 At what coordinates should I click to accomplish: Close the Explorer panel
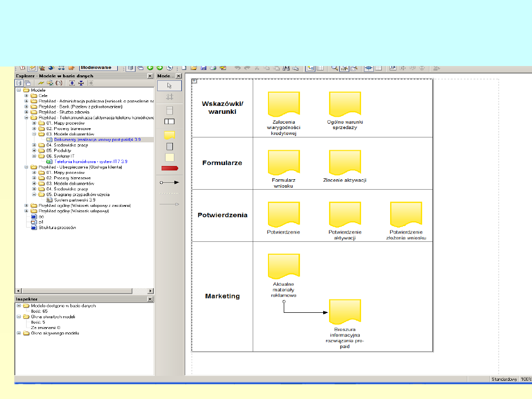tap(150, 76)
